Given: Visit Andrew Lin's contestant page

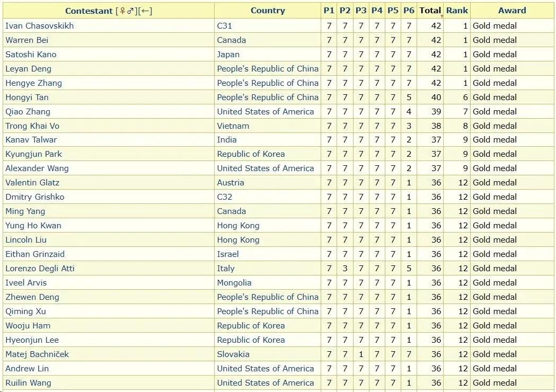Looking at the screenshot, I should [27, 369].
